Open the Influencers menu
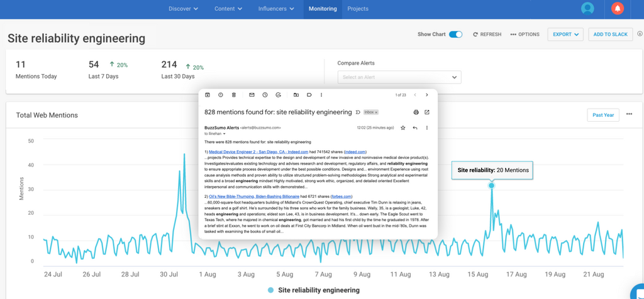 tap(276, 9)
